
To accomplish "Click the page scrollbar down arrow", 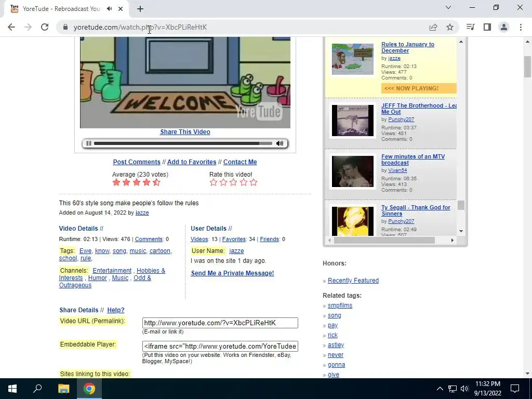I will (528, 374).
